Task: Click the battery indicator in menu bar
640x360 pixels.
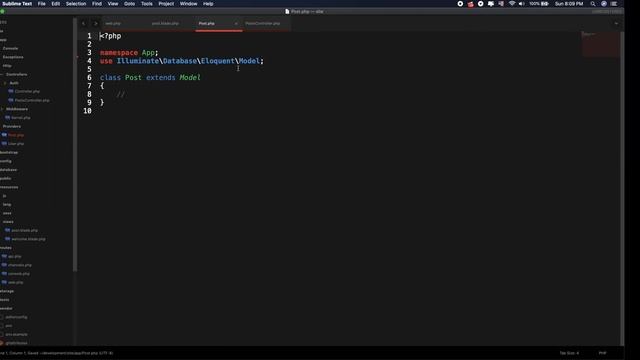Action: (x=539, y=4)
